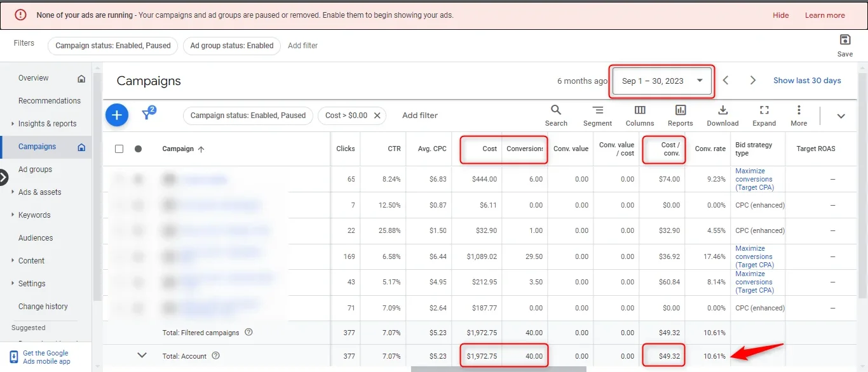Viewport: 868px width, 372px height.
Task: Hide the ads-not-running warning banner
Action: pos(780,15)
